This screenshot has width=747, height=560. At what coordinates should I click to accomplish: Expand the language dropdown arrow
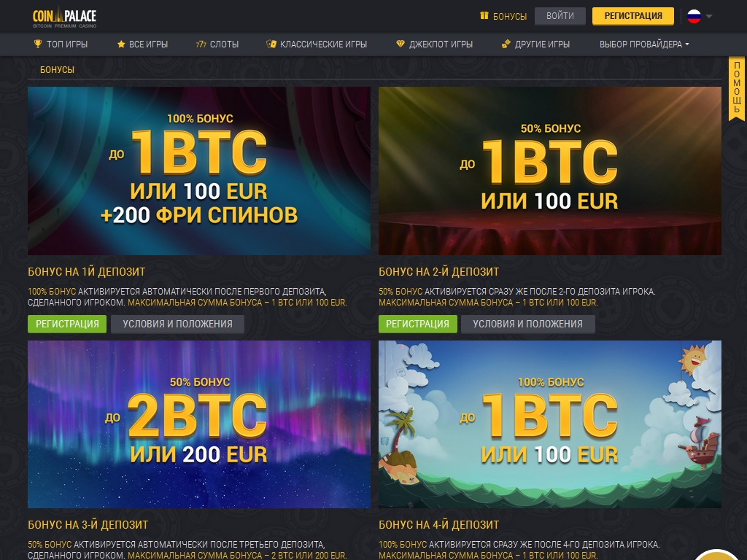tap(709, 16)
